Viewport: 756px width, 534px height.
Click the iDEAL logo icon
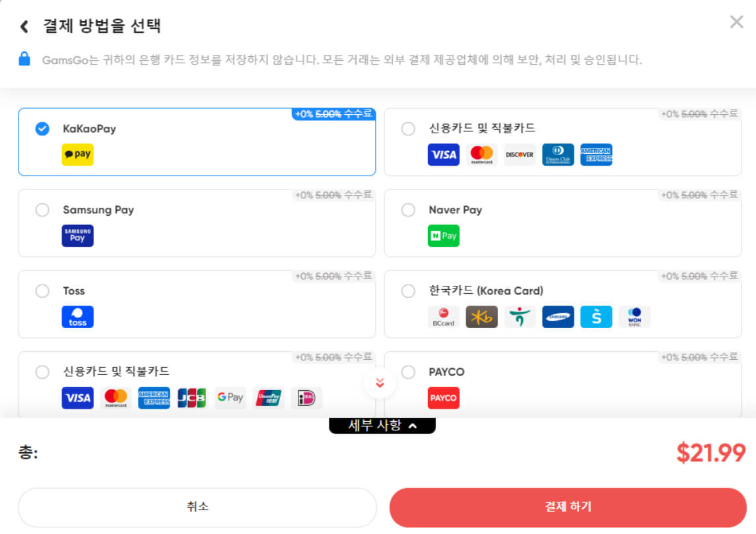(x=306, y=397)
